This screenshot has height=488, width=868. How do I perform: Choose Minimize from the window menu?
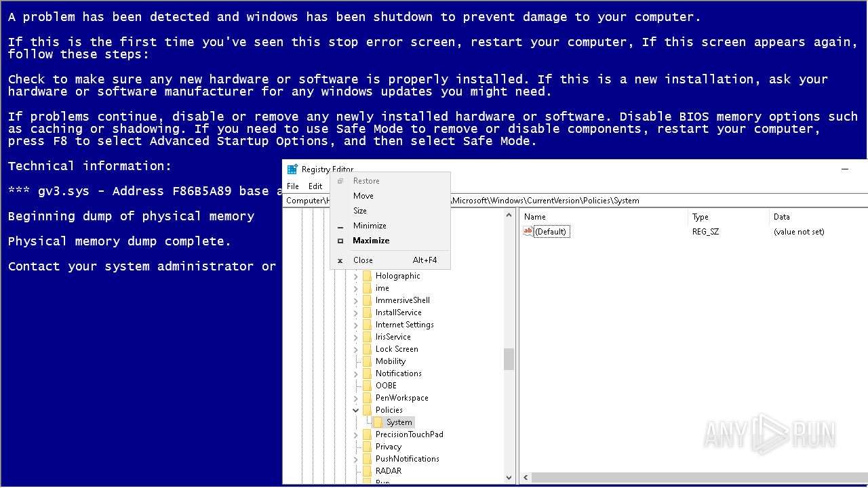[x=390, y=226]
